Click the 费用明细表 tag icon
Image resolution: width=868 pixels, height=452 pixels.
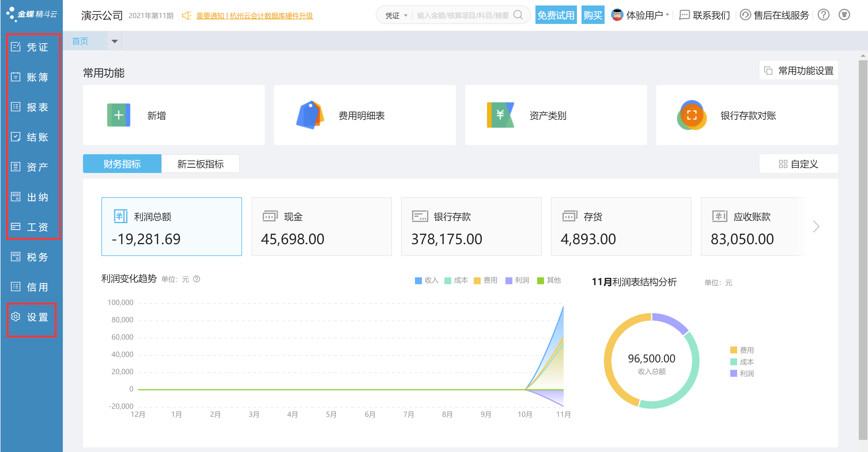coord(310,115)
